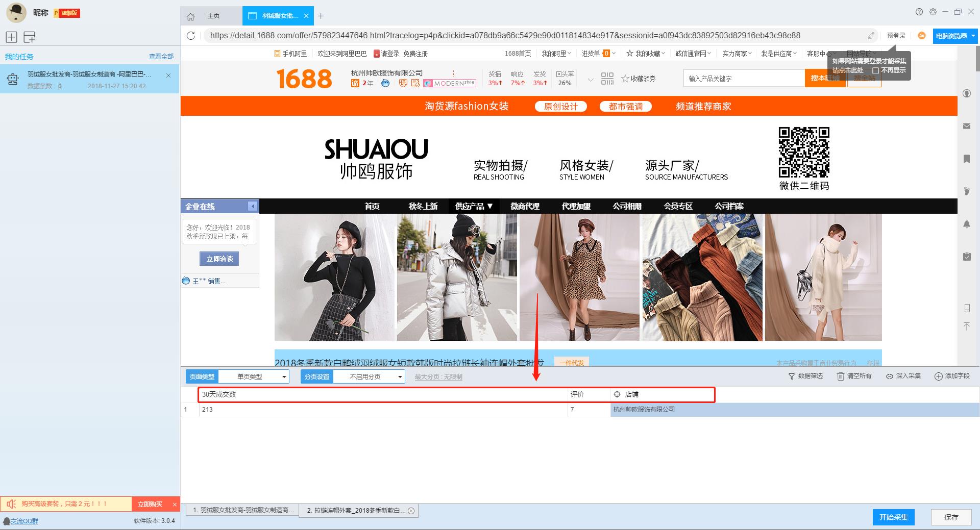
Task: Click the cell with value 213
Action: pyautogui.click(x=383, y=410)
